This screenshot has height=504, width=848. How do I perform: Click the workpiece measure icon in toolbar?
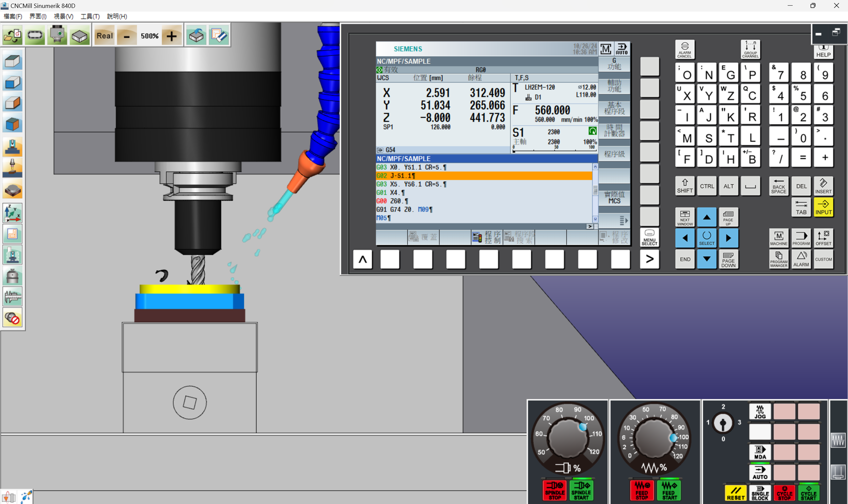(x=196, y=35)
